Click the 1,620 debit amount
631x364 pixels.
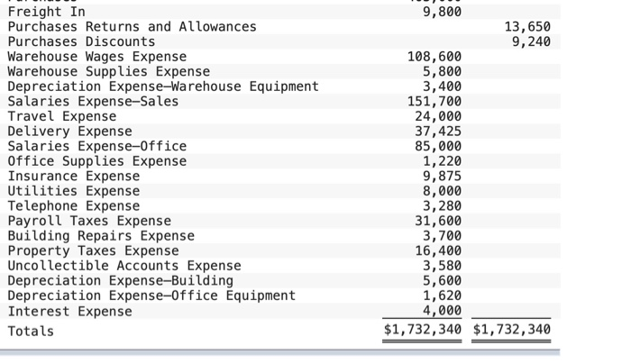442,296
